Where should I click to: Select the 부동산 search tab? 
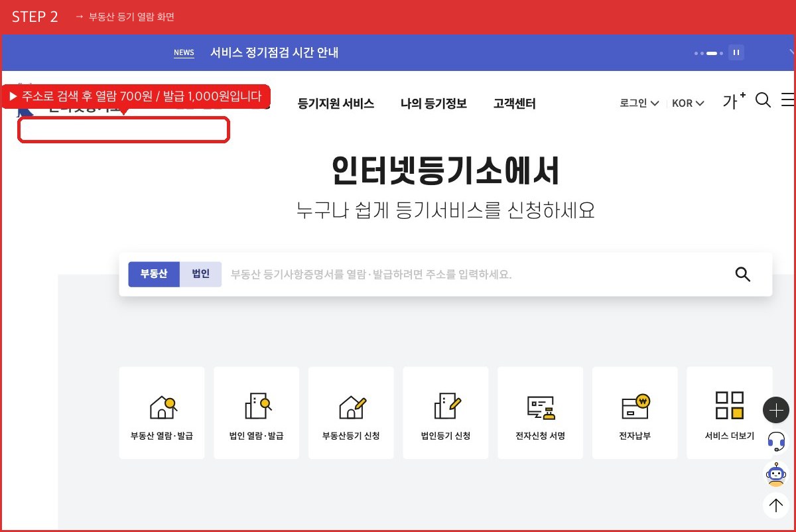tap(154, 274)
